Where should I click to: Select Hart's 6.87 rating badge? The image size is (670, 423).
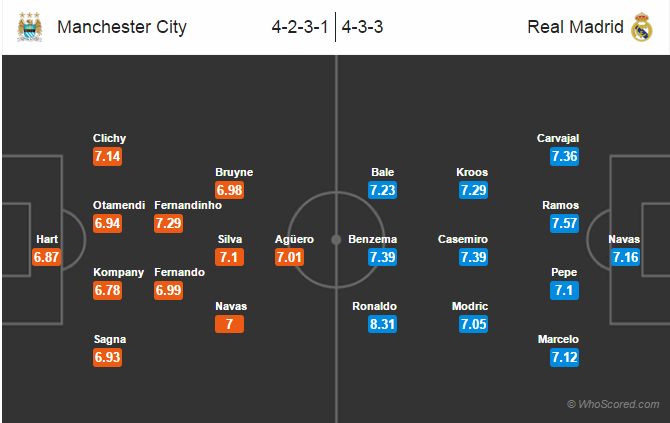point(46,257)
